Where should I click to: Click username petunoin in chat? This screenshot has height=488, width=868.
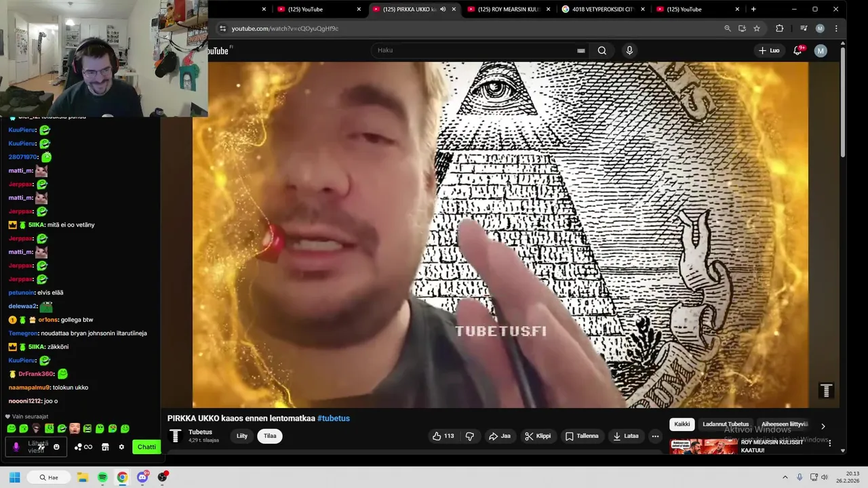(x=21, y=293)
